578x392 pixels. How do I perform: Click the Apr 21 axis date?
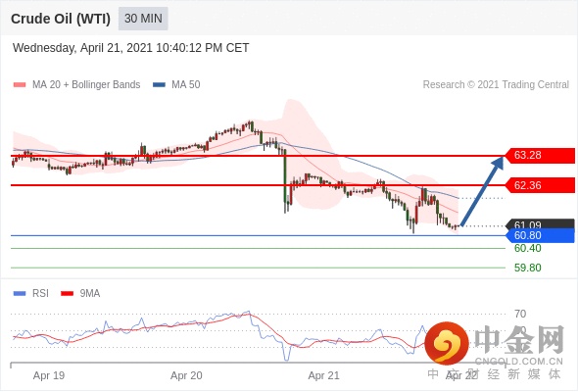click(323, 375)
